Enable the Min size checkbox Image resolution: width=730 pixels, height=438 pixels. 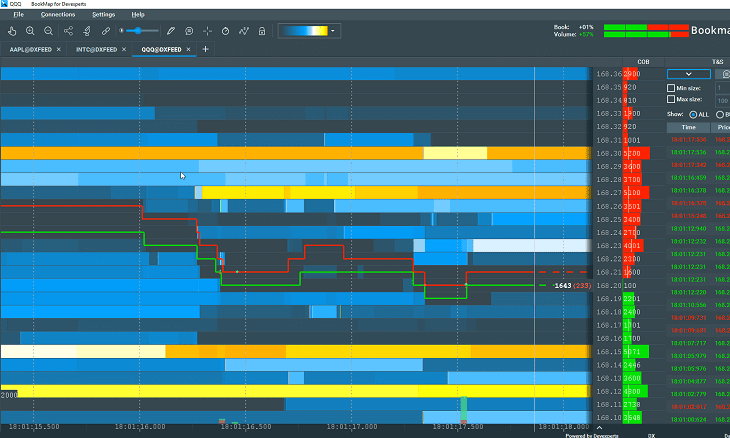pyautogui.click(x=671, y=88)
